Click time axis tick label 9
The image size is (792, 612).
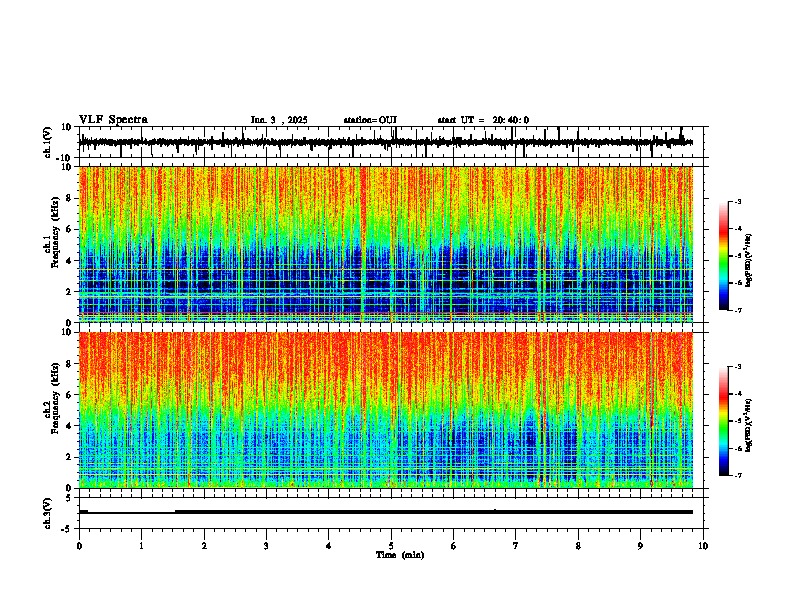640,546
